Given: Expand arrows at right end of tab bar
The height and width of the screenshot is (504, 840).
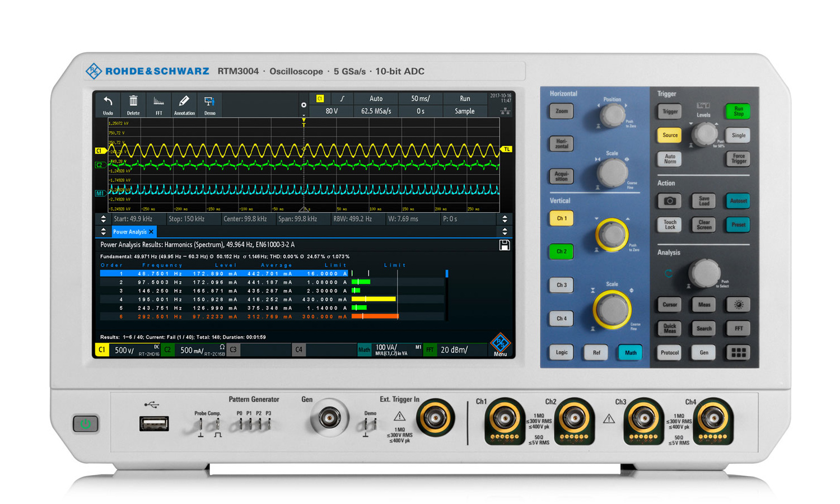Looking at the screenshot, I should coord(505,232).
